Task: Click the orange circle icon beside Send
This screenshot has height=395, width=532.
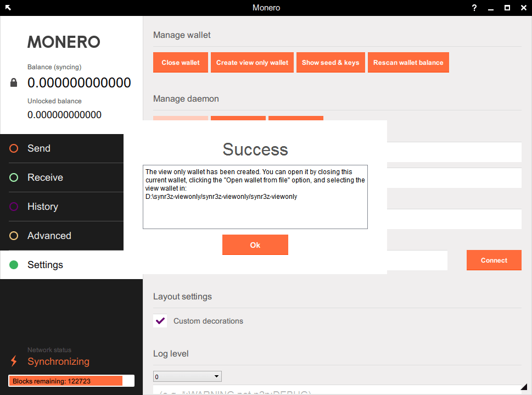Action: pyautogui.click(x=14, y=148)
